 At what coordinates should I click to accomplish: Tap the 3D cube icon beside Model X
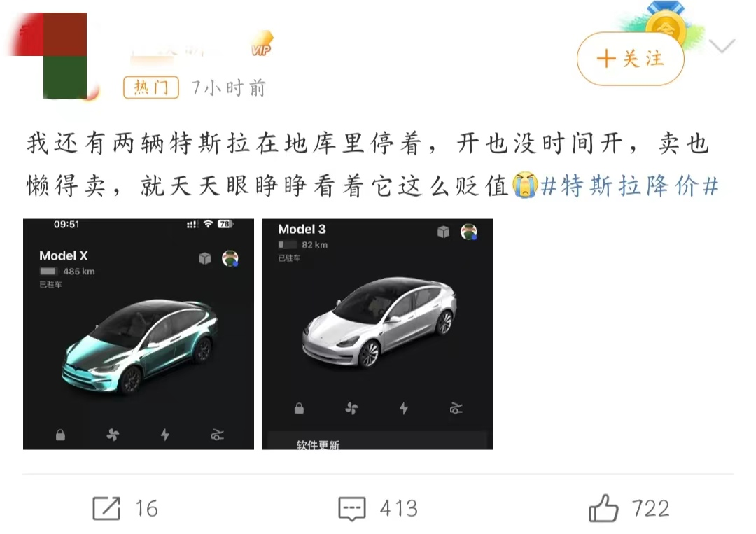pyautogui.click(x=205, y=258)
